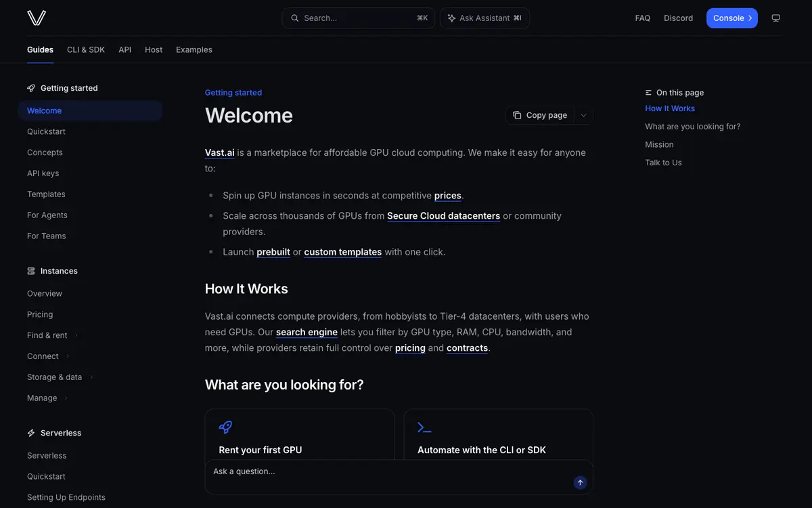Expand the Connect sidebar item
Viewport: 812px width, 508px height.
pyautogui.click(x=67, y=356)
